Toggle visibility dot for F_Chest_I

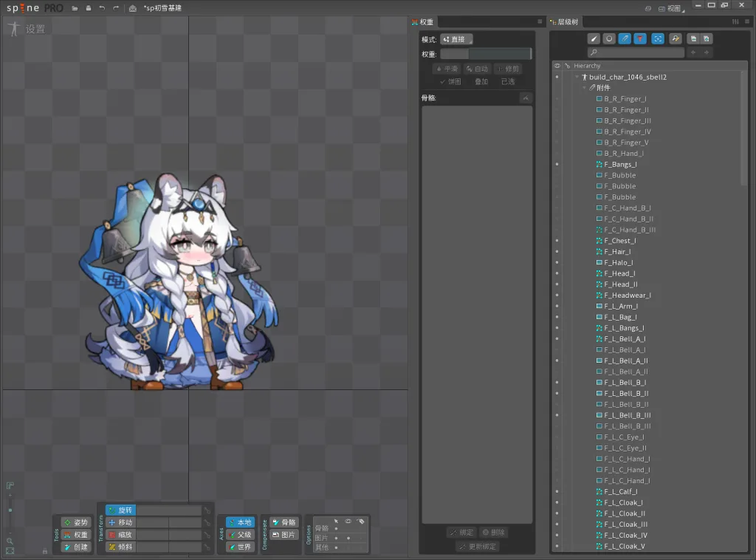(x=557, y=241)
